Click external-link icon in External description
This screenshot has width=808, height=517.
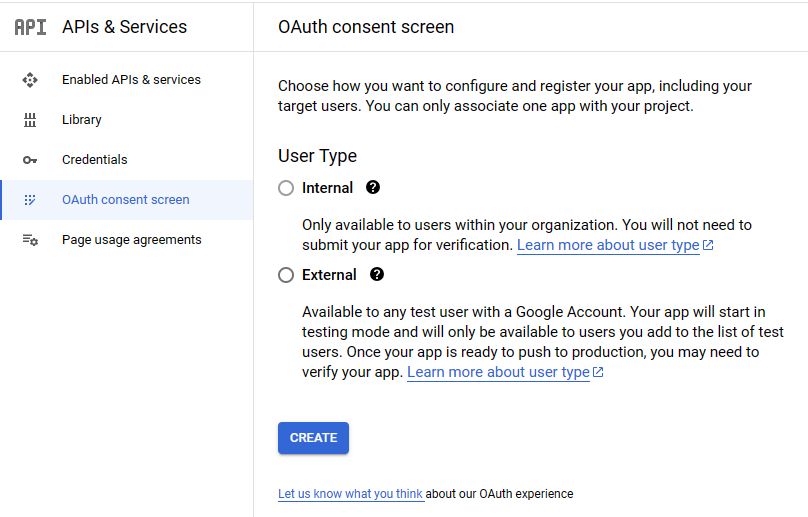click(x=598, y=372)
